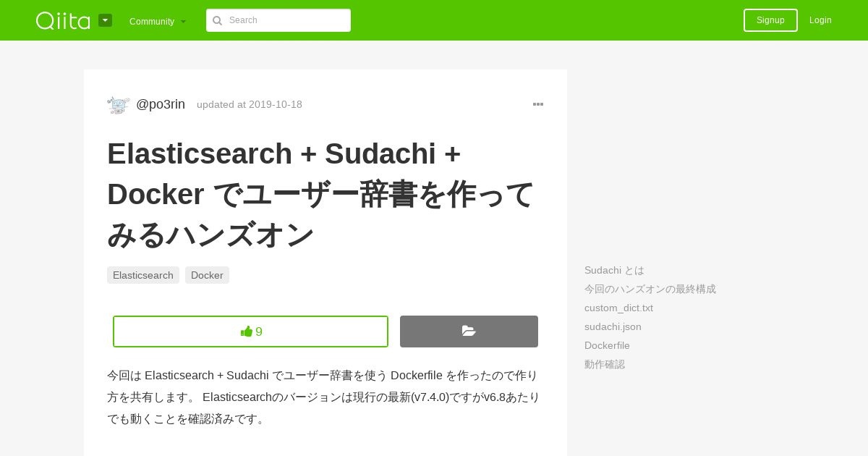Expand the Community menu
This screenshot has width=868, height=456.
(x=158, y=21)
